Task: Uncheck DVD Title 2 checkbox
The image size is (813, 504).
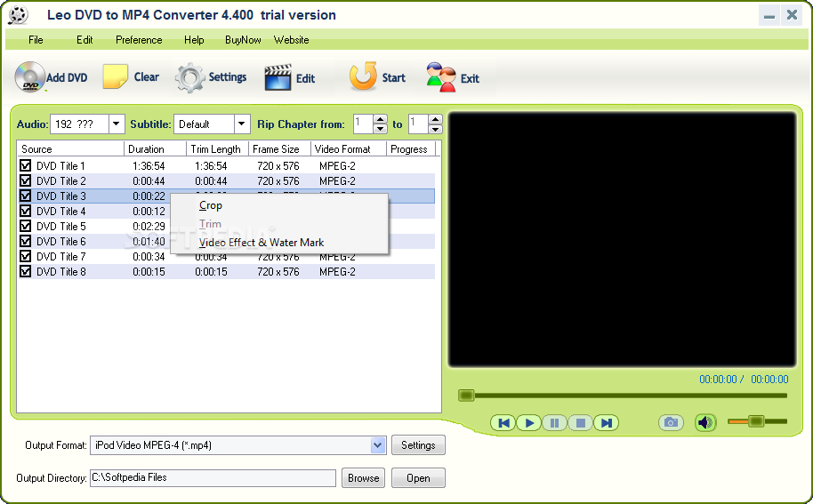Action: click(x=25, y=180)
